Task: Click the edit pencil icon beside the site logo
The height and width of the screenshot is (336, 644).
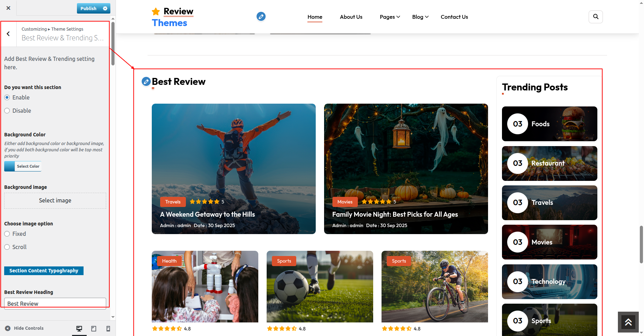Action: click(261, 16)
